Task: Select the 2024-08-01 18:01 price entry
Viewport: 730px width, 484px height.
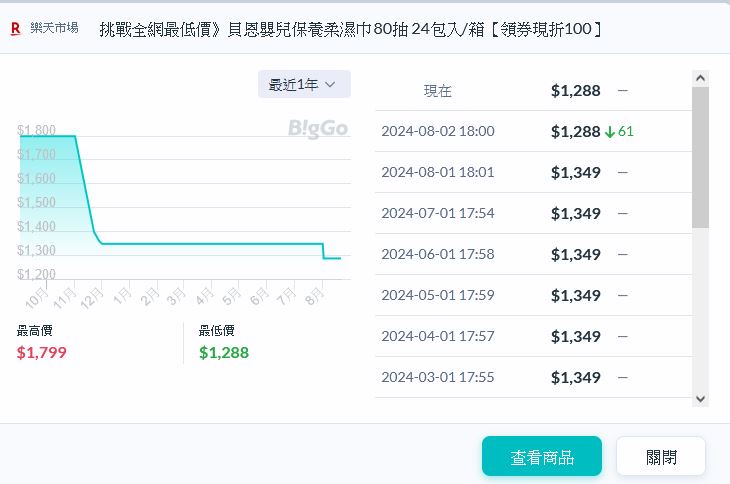Action: click(532, 172)
